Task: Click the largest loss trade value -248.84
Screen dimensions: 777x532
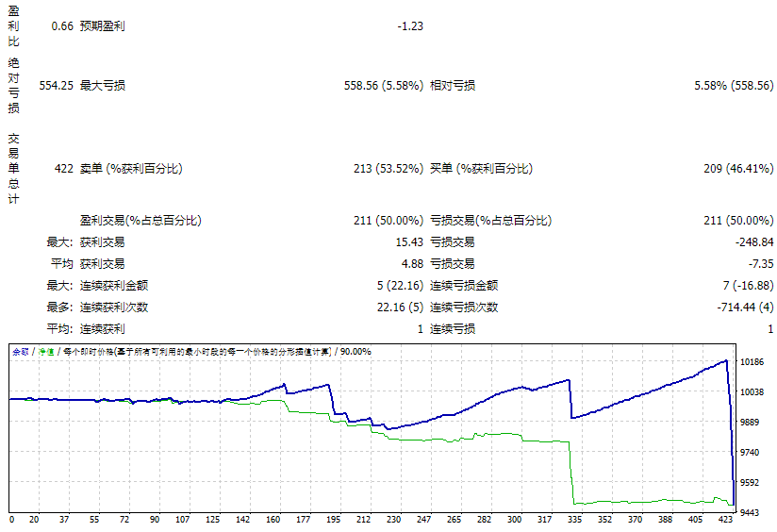Action: (x=752, y=242)
